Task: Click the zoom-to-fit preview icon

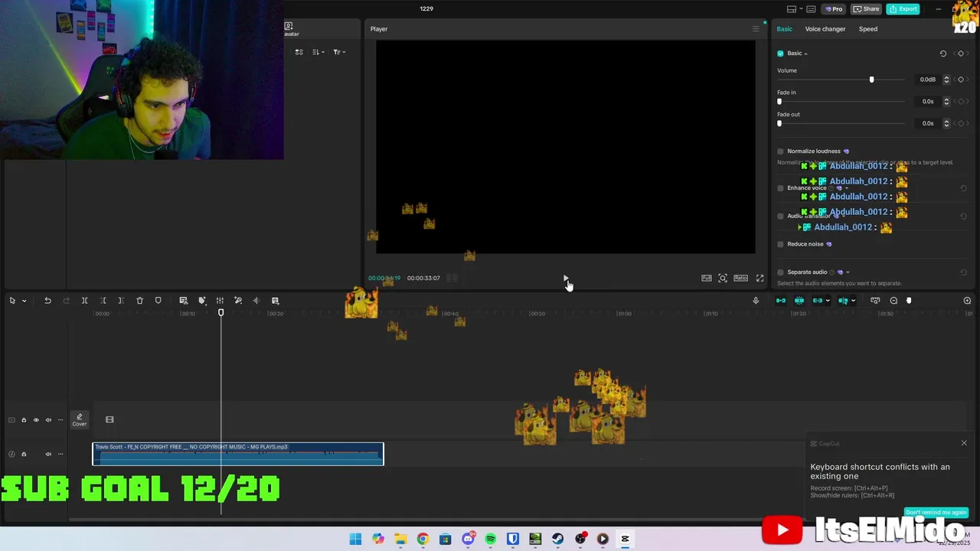Action: point(723,278)
